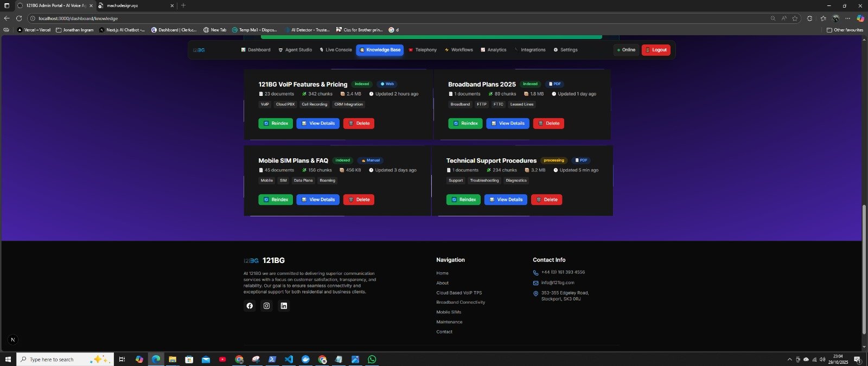The height and width of the screenshot is (366, 868).
Task: Click the 121BG logo in the nav bar
Action: pos(199,50)
